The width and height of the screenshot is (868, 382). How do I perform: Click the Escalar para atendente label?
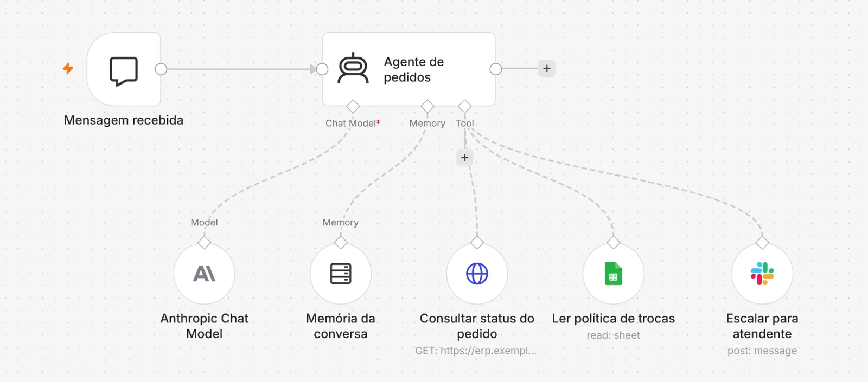click(762, 326)
